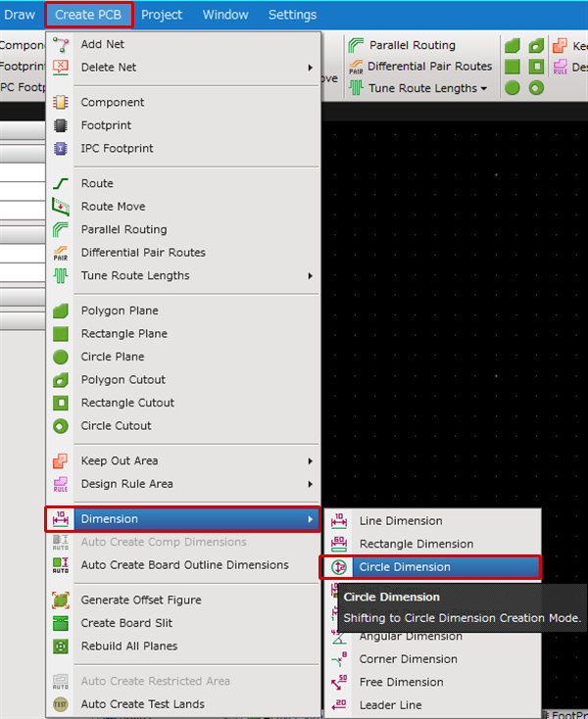Click Rectangle Cutout toolbar icon

tap(536, 67)
